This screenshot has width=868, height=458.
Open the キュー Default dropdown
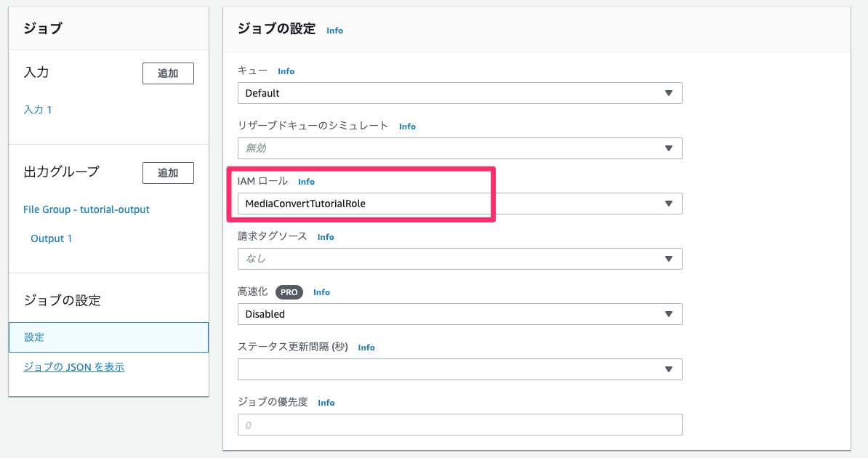point(459,93)
